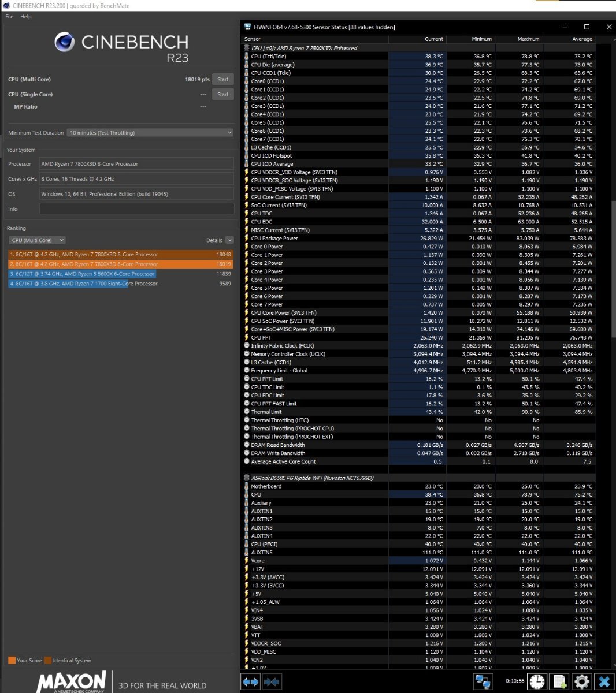Image resolution: width=616 pixels, height=693 pixels.
Task: Maximize the HWiNFO64 window
Action: click(x=587, y=27)
